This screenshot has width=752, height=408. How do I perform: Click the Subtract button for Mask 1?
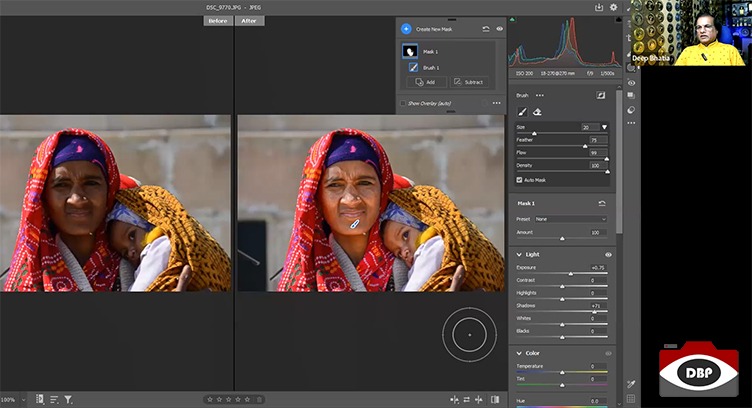click(x=470, y=82)
